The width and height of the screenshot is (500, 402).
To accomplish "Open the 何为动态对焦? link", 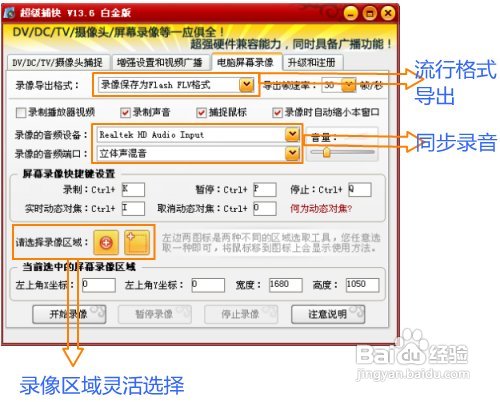I will pos(321,209).
